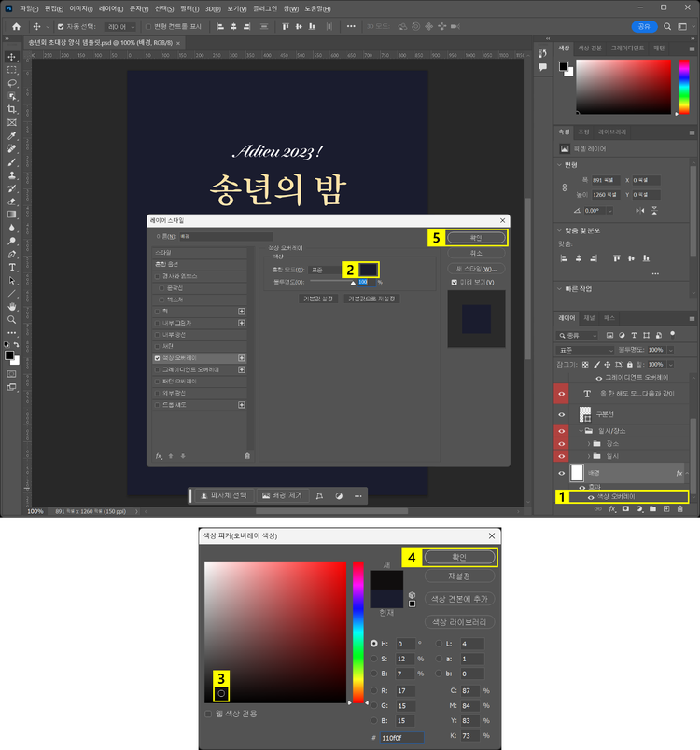Collapse the 일시/장소 group
Viewport: 700px width, 750px height.
pos(581,431)
